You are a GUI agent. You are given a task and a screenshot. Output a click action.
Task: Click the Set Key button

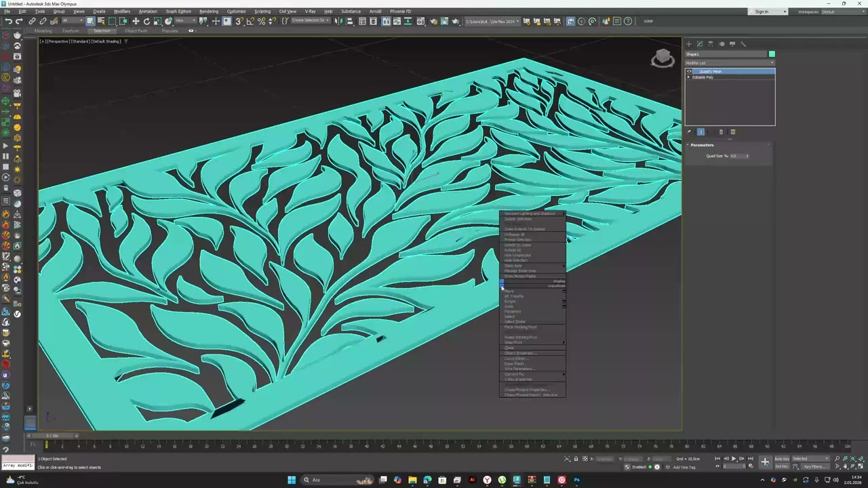[x=782, y=466]
